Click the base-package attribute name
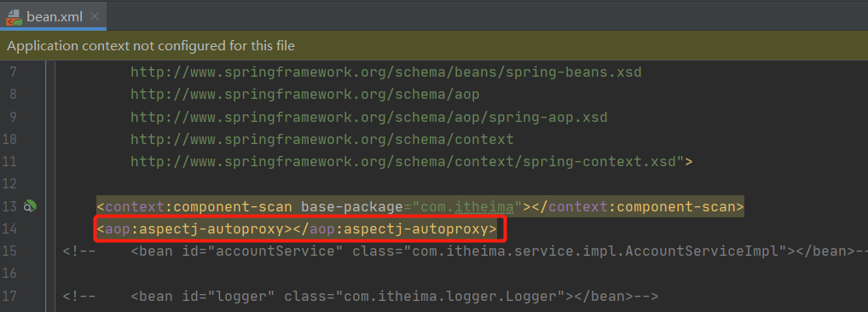This screenshot has width=868, height=312. [351, 207]
